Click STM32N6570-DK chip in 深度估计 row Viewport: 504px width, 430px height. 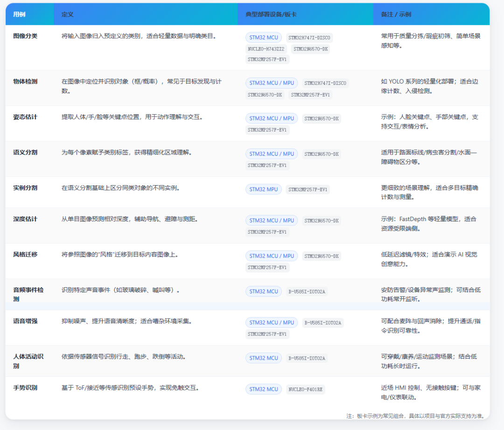click(322, 221)
